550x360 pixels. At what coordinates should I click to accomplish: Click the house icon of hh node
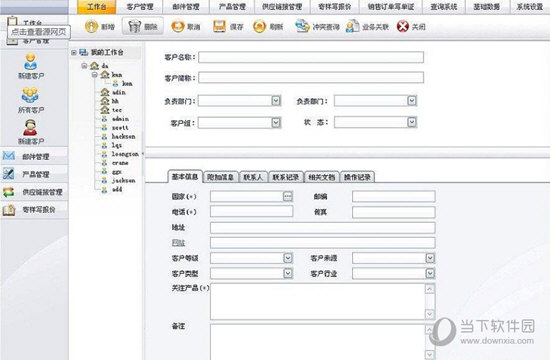(x=105, y=101)
